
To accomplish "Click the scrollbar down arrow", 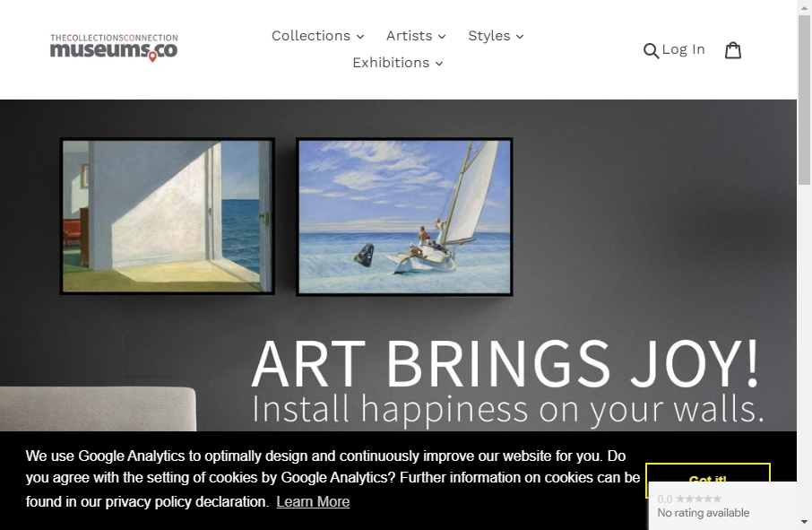I will pos(804,522).
